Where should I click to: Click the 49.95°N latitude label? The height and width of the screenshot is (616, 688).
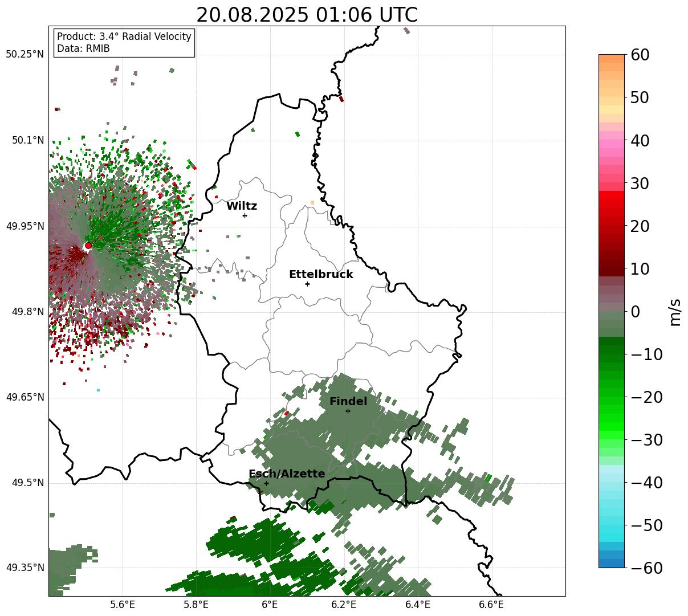[25, 226]
